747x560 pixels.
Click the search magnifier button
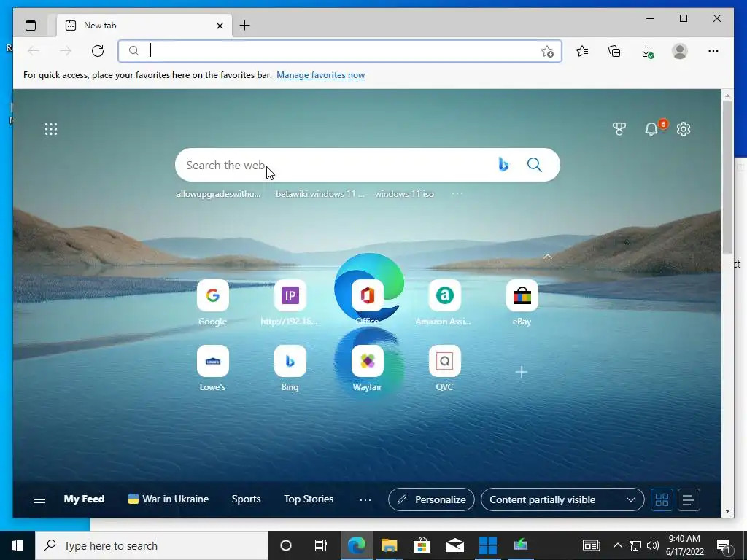coord(535,165)
